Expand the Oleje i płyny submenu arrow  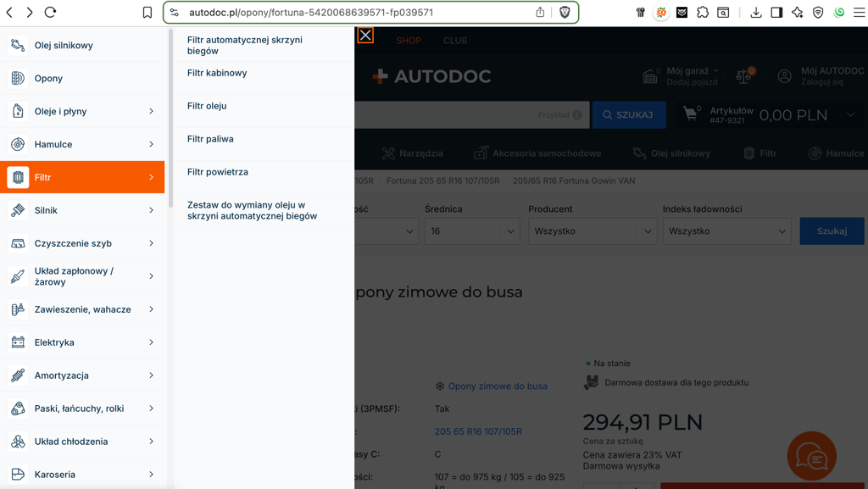point(151,111)
